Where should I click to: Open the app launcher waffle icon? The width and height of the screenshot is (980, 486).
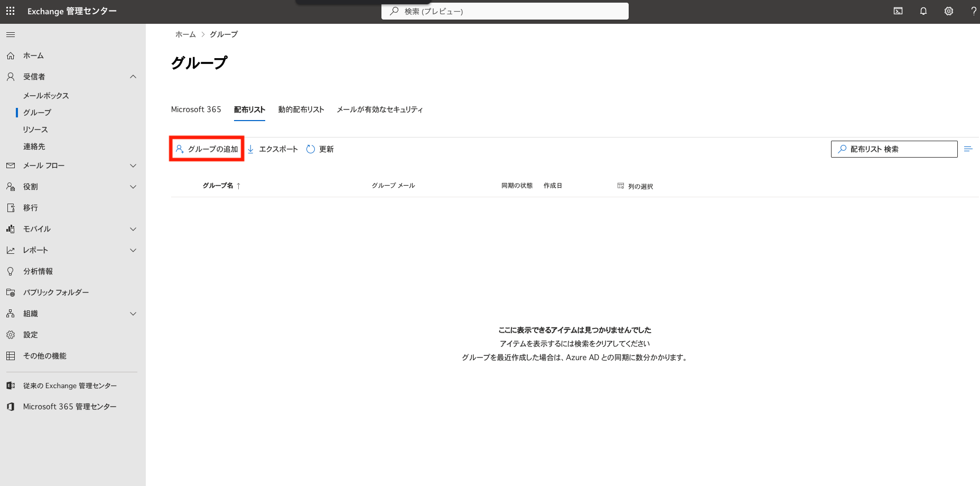(x=11, y=11)
